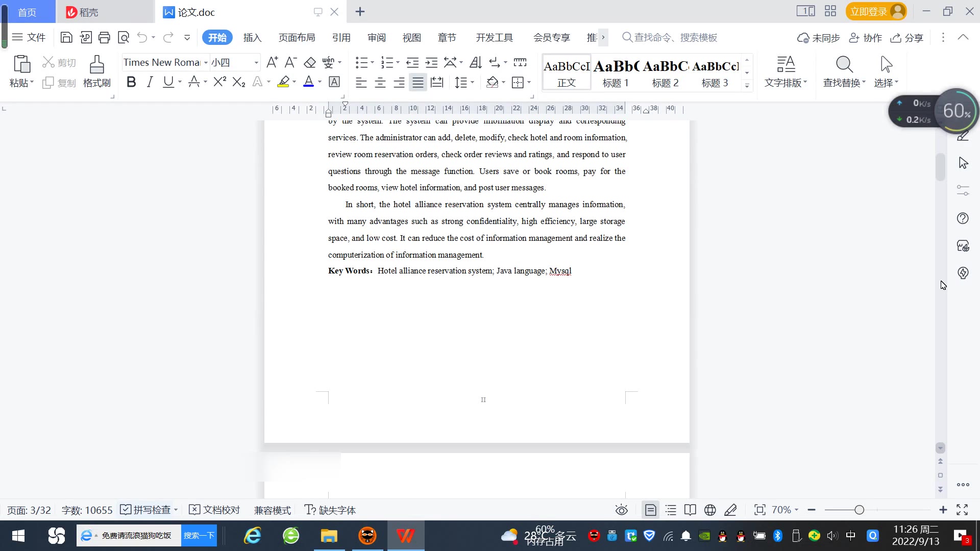
Task: Toggle bold formatting
Action: coord(131,82)
